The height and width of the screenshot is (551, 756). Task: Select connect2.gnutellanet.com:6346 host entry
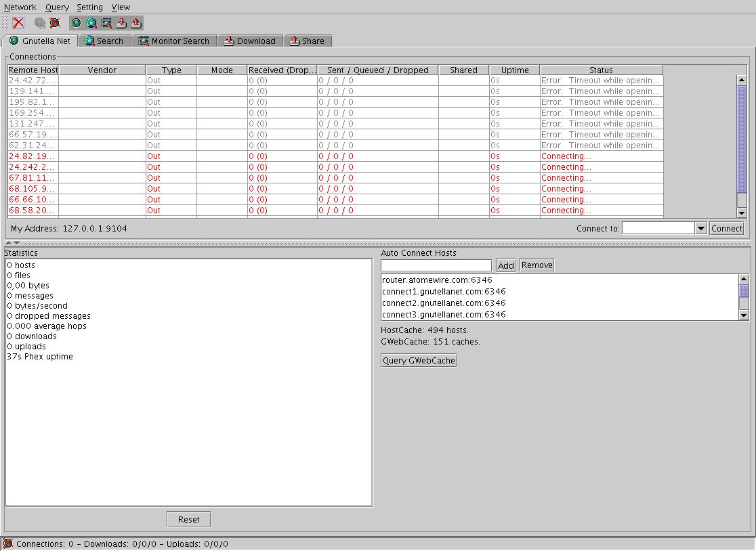[x=560, y=303]
